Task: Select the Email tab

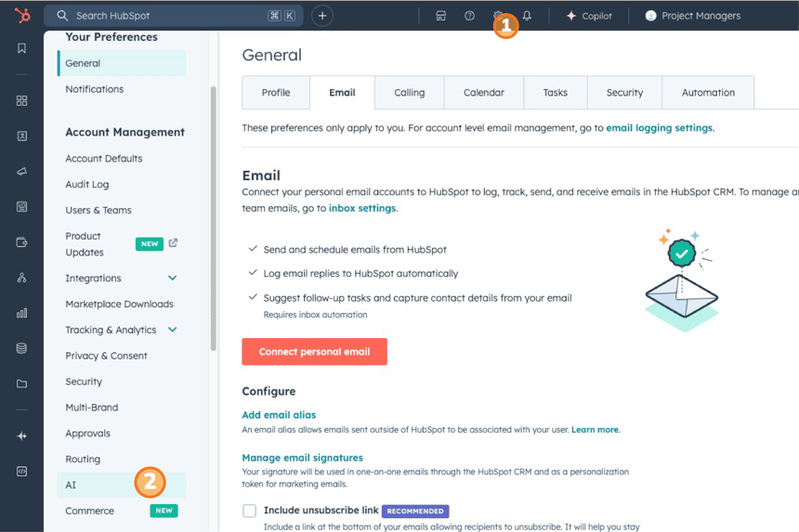Action: [x=342, y=93]
